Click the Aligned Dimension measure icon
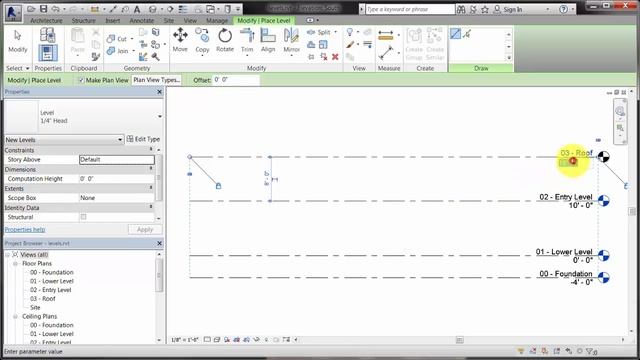The height and width of the screenshot is (360, 640). click(385, 35)
